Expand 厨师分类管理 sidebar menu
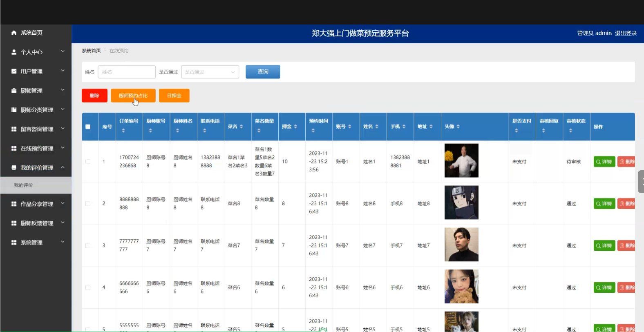Viewport: 644px width, 332px height. pos(63,109)
